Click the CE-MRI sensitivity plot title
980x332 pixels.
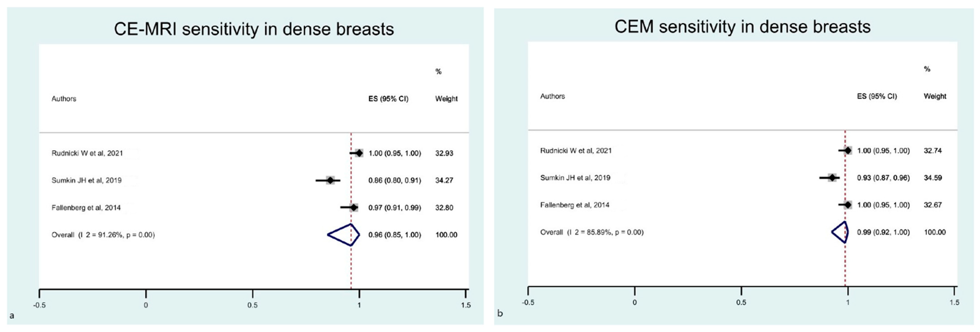click(254, 29)
